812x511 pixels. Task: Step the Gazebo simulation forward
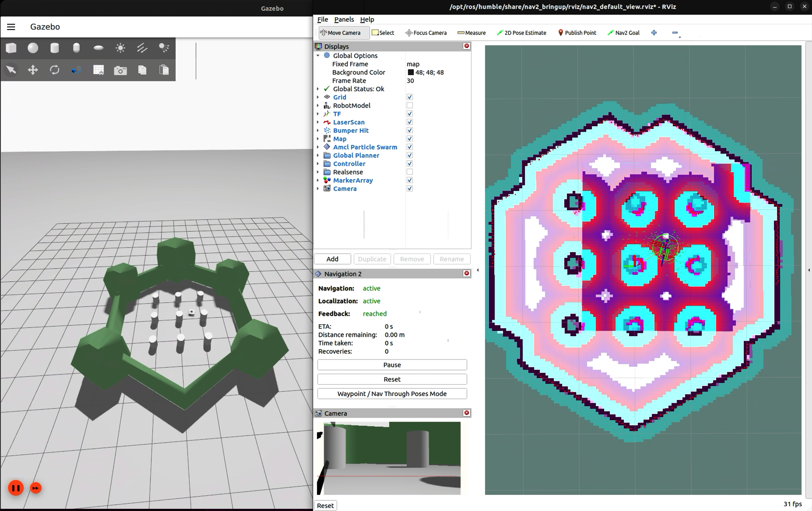pyautogui.click(x=36, y=488)
